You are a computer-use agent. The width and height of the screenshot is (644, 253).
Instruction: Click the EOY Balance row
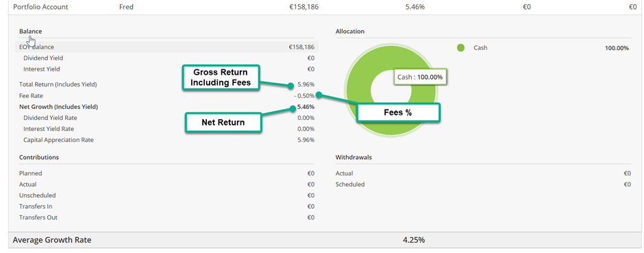[166, 47]
